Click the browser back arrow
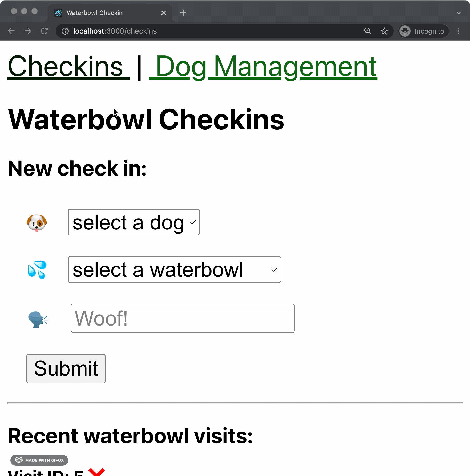This screenshot has height=476, width=470. point(11,31)
